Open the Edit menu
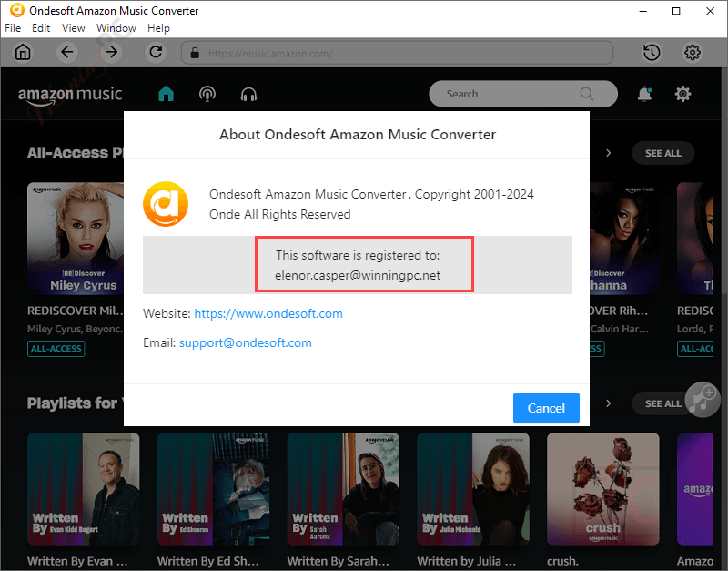728x571 pixels. [x=41, y=28]
